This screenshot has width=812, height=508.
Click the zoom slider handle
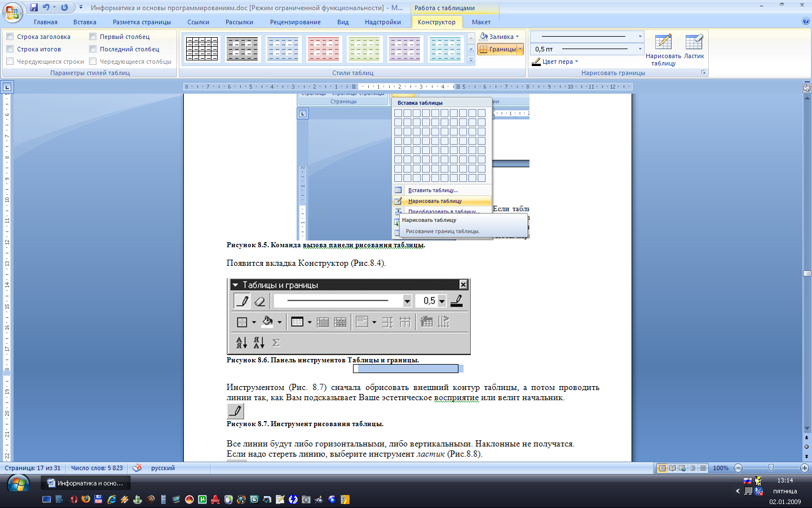click(x=771, y=468)
